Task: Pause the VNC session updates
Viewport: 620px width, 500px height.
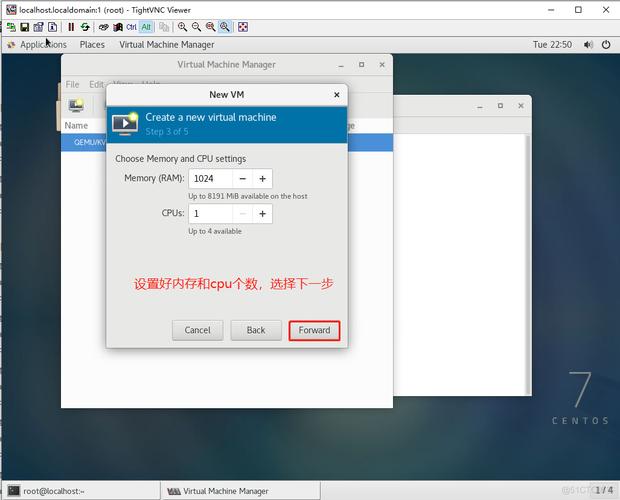Action: click(x=71, y=27)
